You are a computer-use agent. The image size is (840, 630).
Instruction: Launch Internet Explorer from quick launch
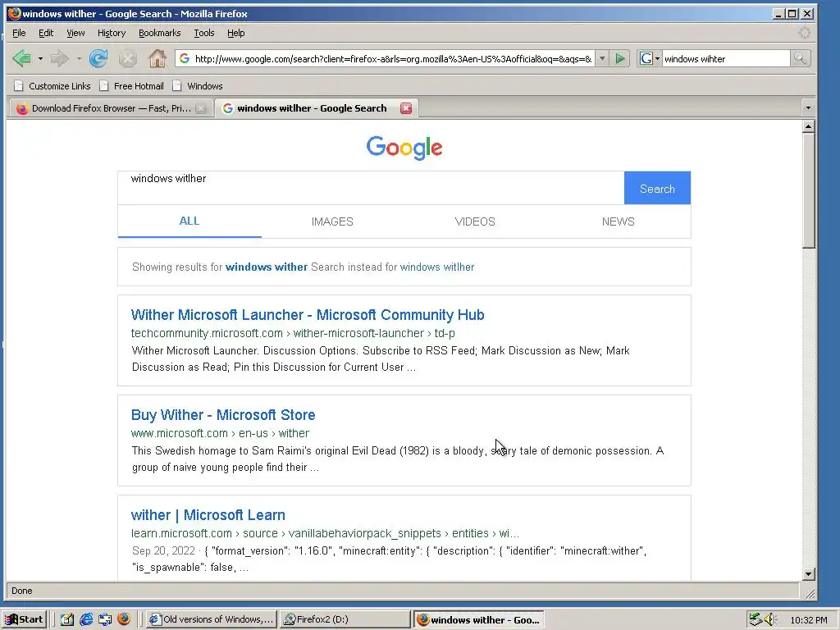[85, 619]
